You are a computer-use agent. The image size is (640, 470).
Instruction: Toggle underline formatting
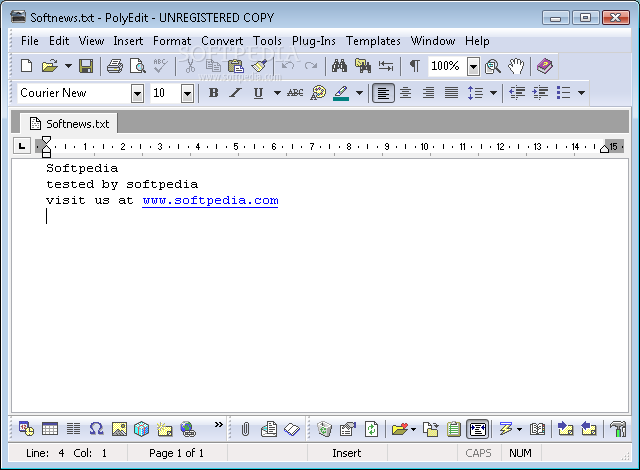(x=258, y=93)
